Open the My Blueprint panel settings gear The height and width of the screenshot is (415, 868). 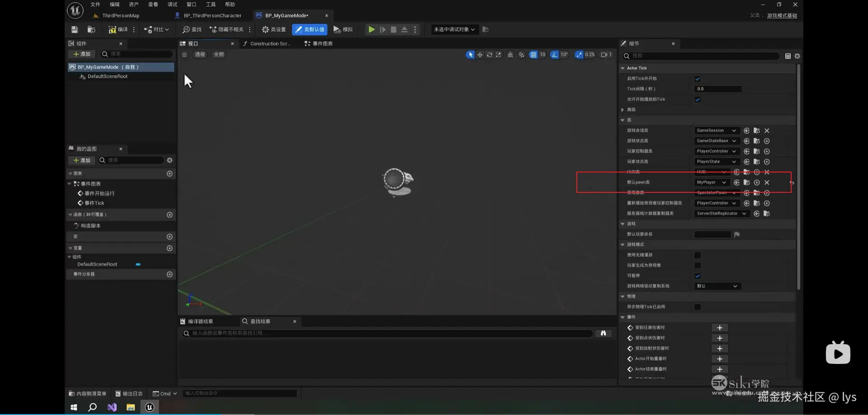click(x=170, y=160)
